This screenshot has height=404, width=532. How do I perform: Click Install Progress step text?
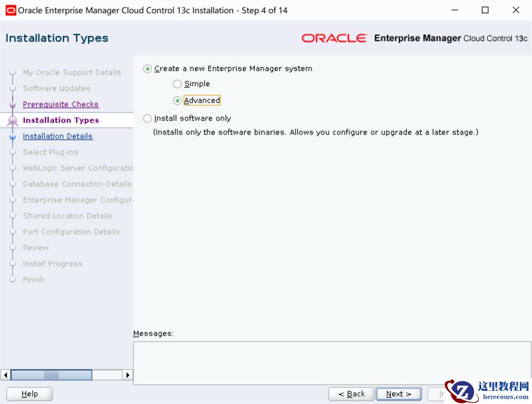(53, 264)
